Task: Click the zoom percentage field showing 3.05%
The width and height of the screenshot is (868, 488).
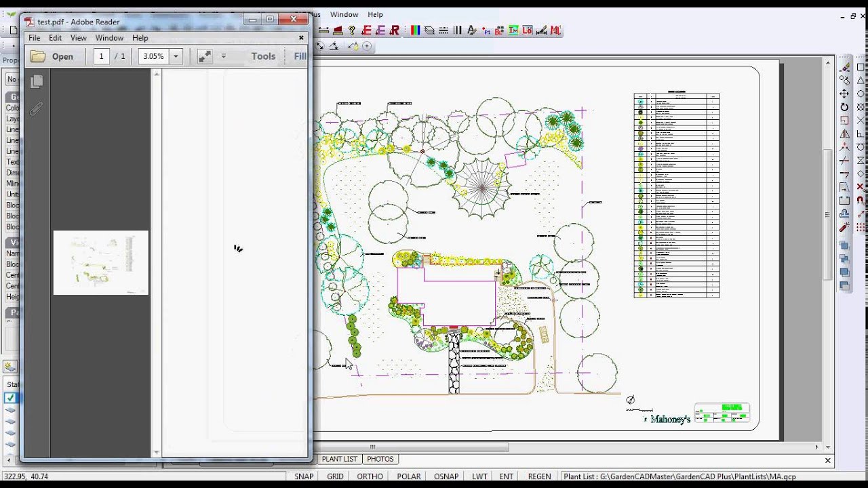Action: coord(153,56)
